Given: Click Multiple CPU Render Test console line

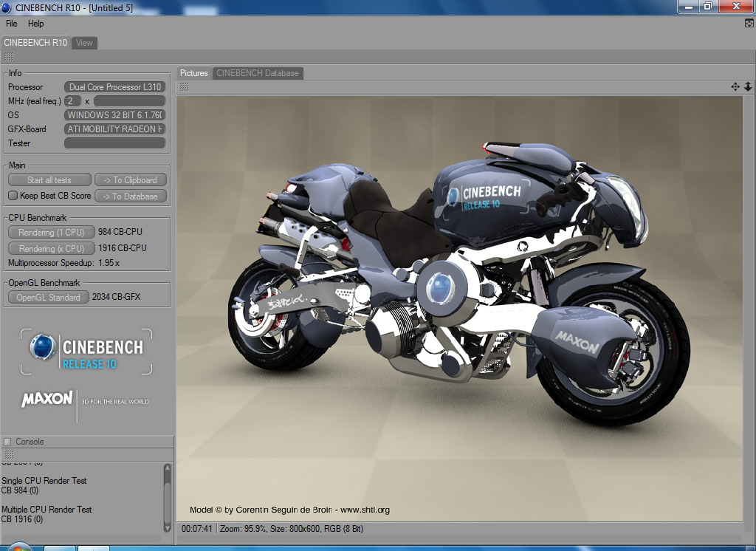Looking at the screenshot, I should tap(47, 510).
